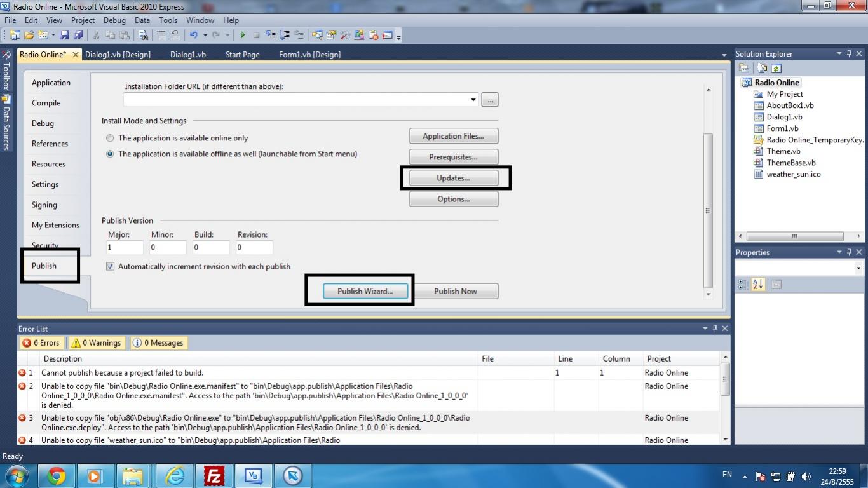This screenshot has width=868, height=488.
Task: Open the Properties panel window position dropdown
Action: coord(839,252)
